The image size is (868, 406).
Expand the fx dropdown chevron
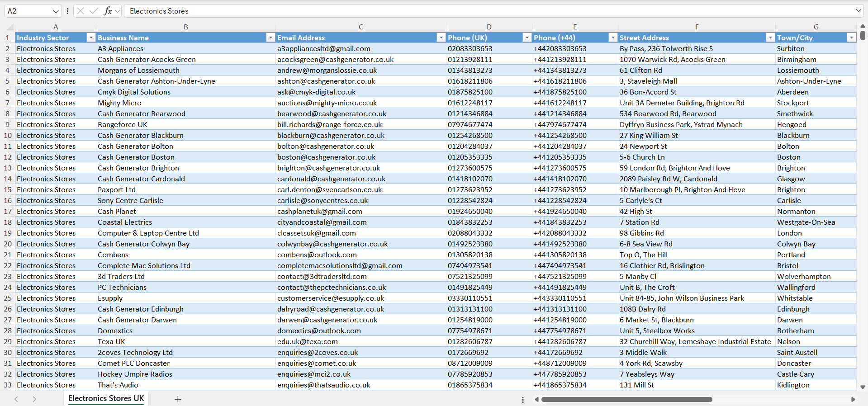(118, 11)
